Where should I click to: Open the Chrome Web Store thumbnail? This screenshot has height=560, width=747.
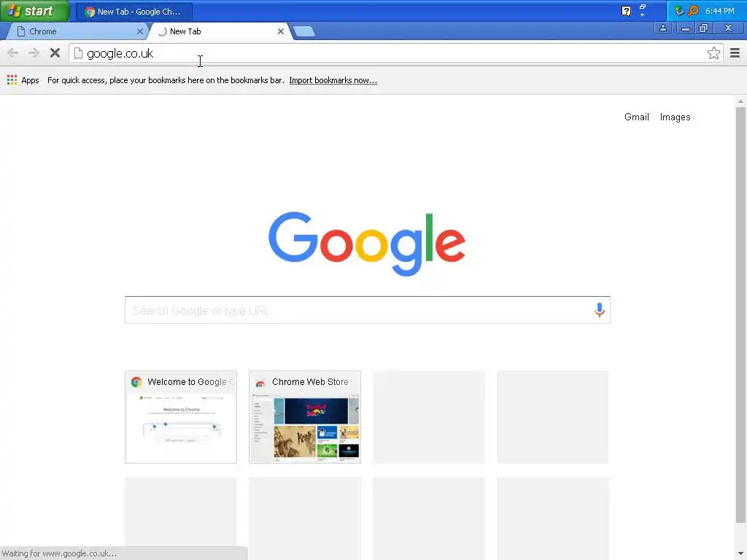pyautogui.click(x=304, y=417)
